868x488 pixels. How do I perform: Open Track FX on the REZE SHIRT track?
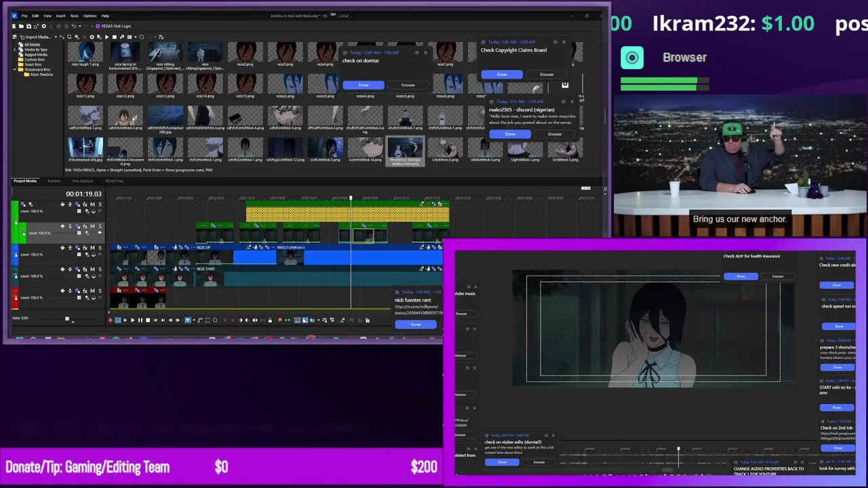(85, 270)
